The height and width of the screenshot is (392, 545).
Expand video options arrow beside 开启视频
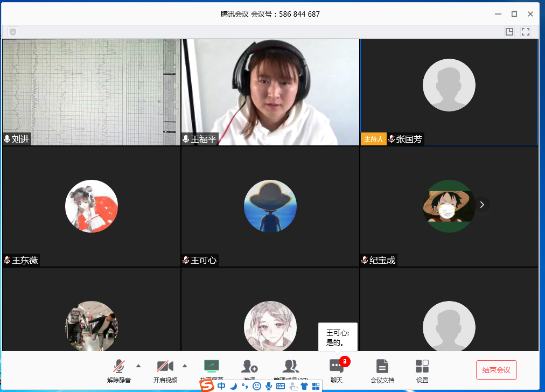tap(185, 366)
